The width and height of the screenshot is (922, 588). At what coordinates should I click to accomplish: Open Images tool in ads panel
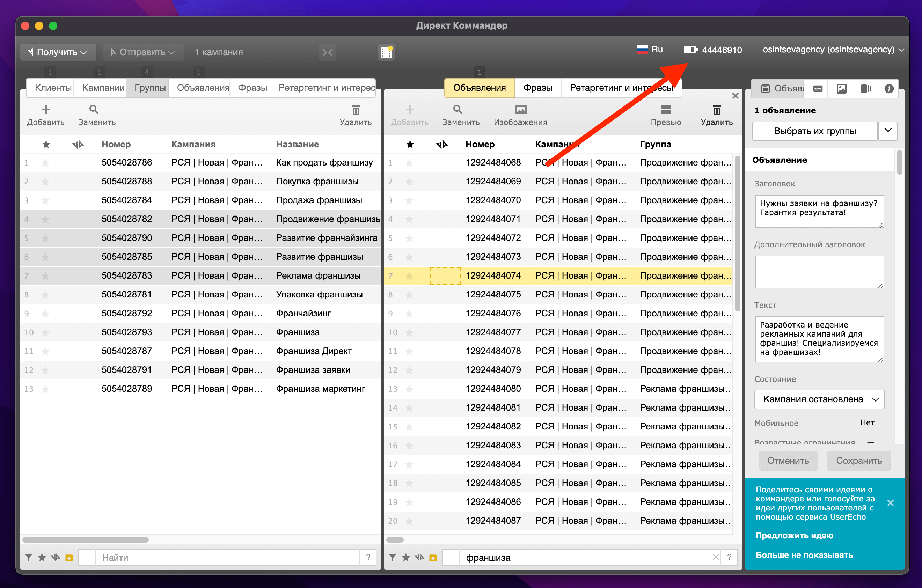521,110
